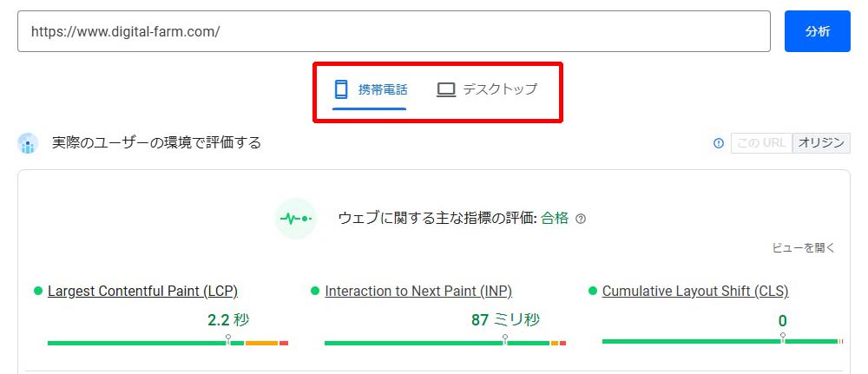Click the URL input field
Viewport: 868px width, 374px height.
pos(393,31)
